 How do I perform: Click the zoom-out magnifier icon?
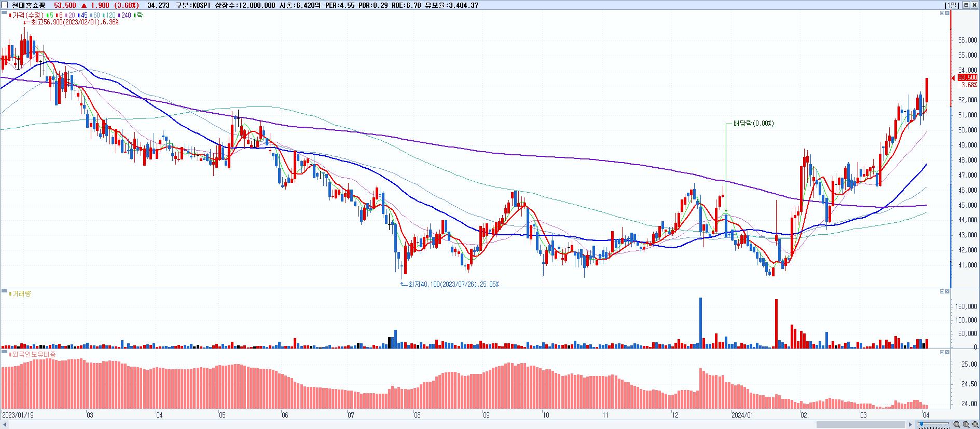(957, 424)
